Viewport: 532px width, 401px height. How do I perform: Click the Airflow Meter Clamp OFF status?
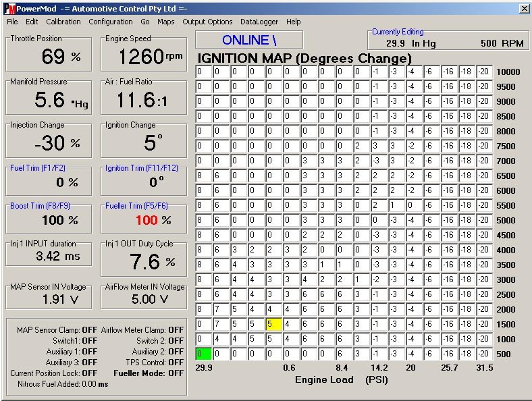point(176,329)
